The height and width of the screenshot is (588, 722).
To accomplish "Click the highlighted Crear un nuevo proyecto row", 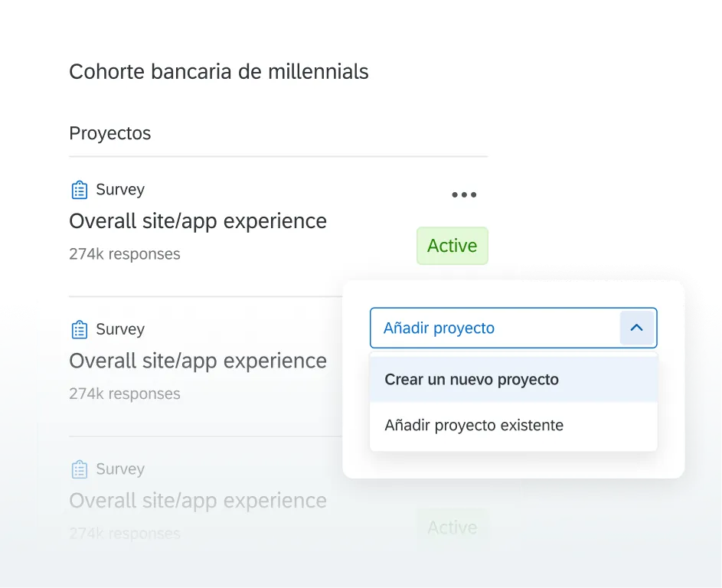I will [471, 379].
